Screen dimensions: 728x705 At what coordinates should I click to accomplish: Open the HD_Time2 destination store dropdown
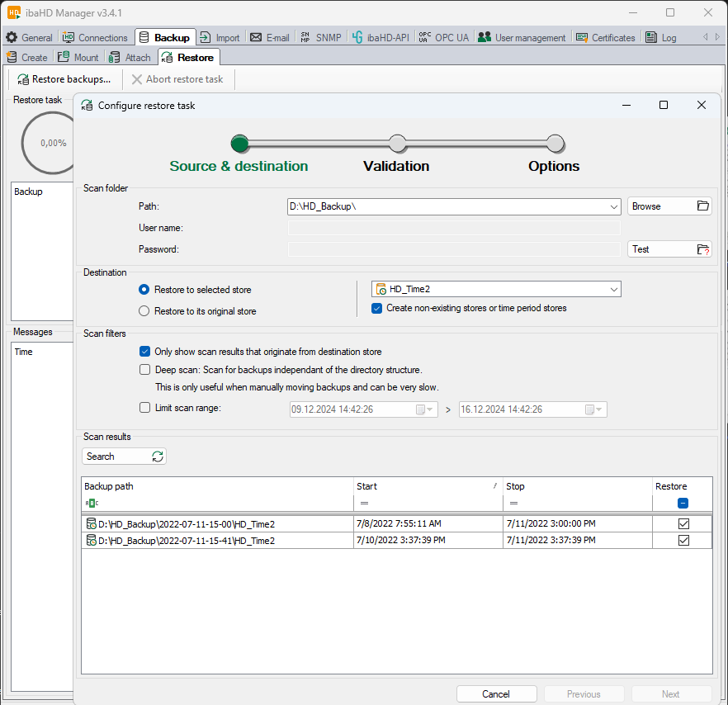tap(613, 289)
